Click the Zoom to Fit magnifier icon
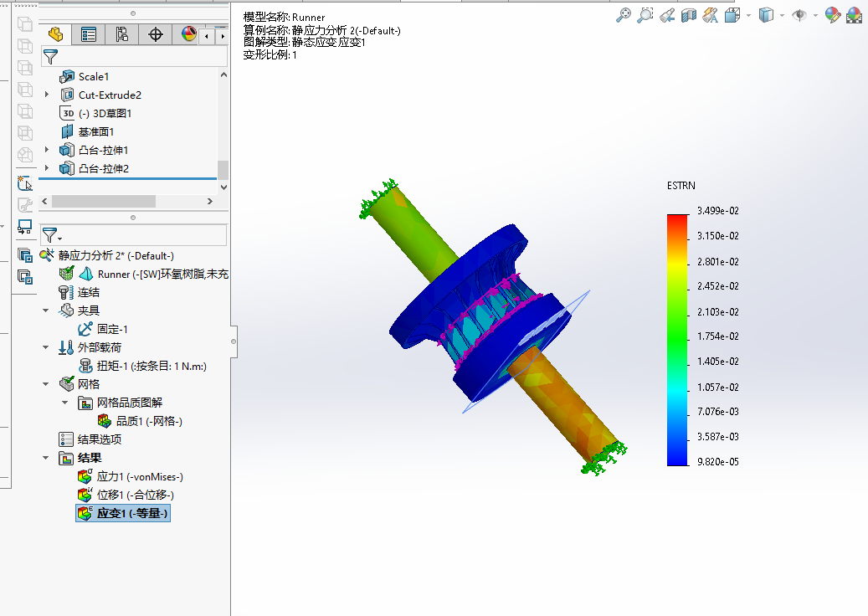 tap(624, 15)
